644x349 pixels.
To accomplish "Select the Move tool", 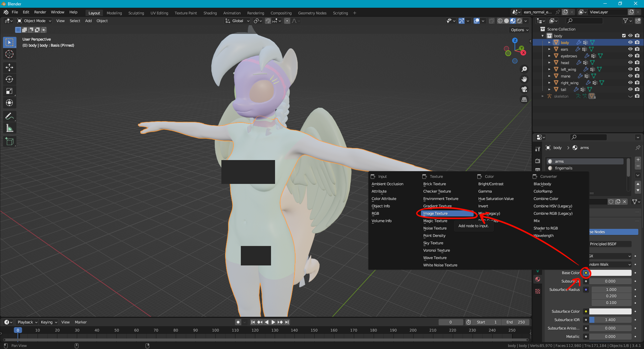I will [x=9, y=67].
